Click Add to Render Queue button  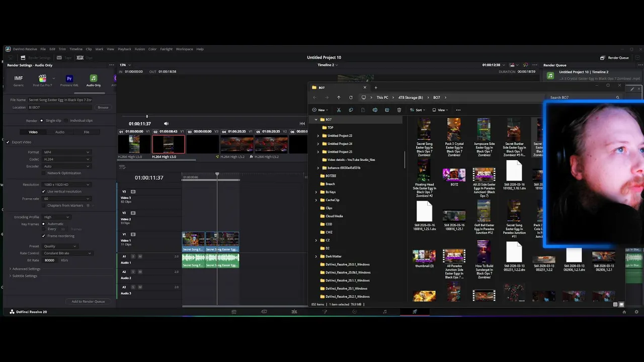click(x=88, y=302)
